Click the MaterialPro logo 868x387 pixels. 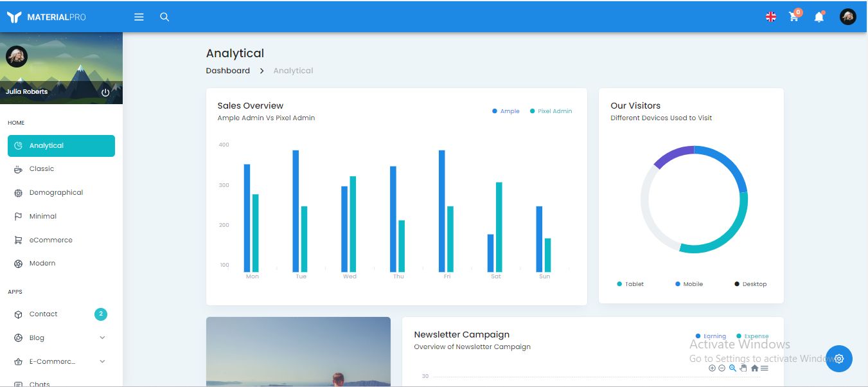coord(46,17)
